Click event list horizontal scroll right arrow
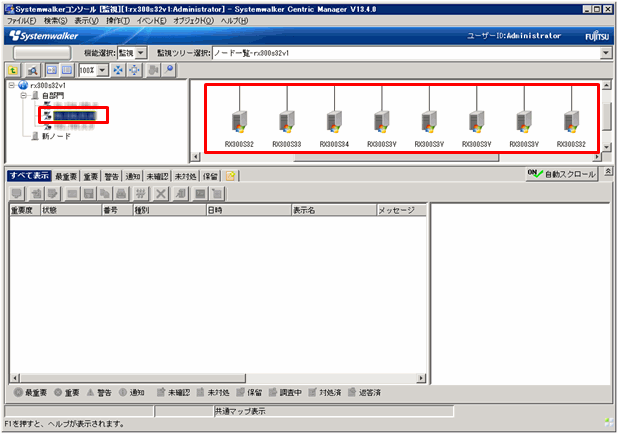This screenshot has height=434, width=618. [421, 378]
